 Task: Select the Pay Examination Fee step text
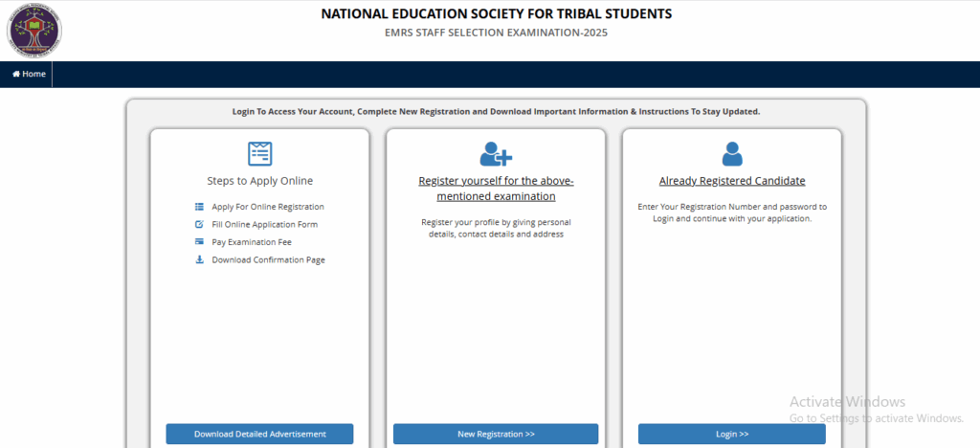(252, 242)
